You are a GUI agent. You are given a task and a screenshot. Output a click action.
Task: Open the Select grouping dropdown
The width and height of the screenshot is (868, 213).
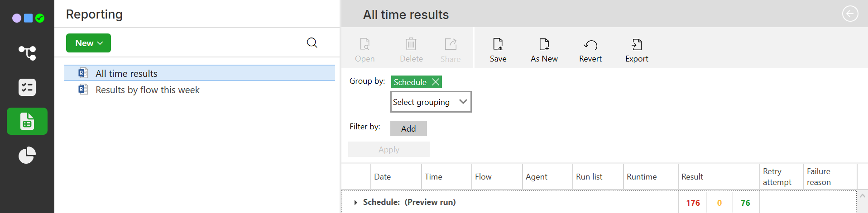[431, 102]
